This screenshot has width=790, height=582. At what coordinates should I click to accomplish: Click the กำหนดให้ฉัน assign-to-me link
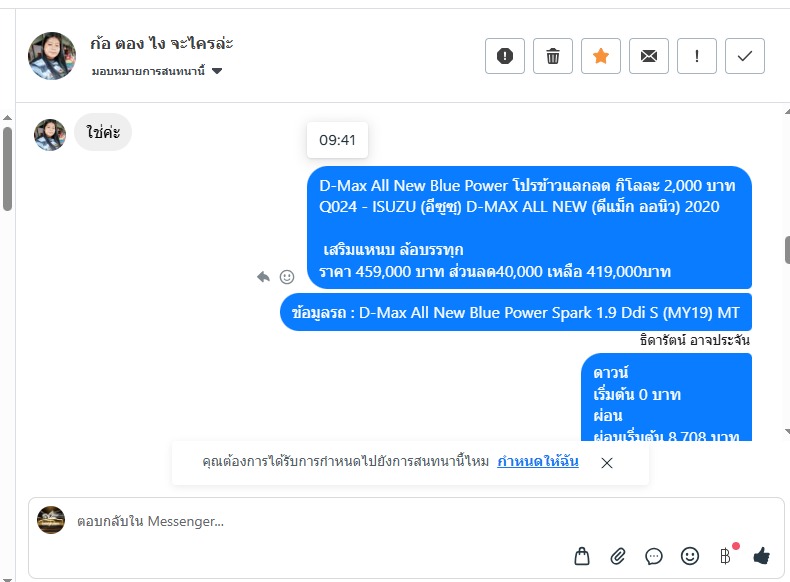pos(538,461)
